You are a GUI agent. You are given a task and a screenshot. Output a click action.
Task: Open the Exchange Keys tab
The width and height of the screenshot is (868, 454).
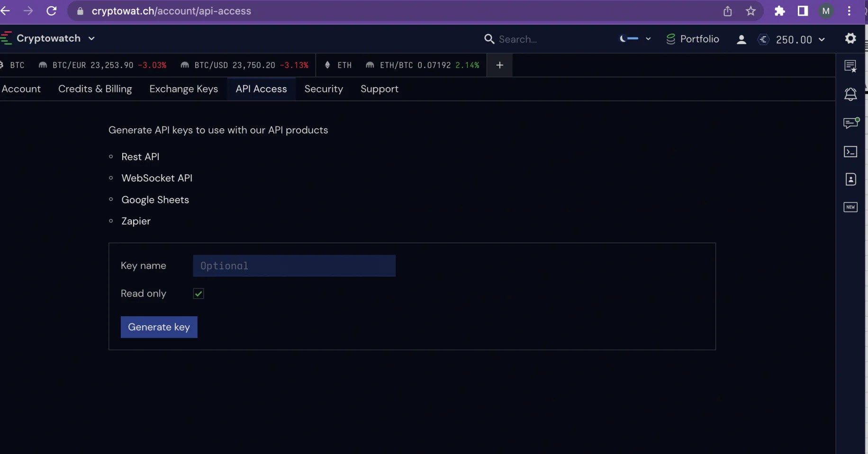pyautogui.click(x=184, y=89)
